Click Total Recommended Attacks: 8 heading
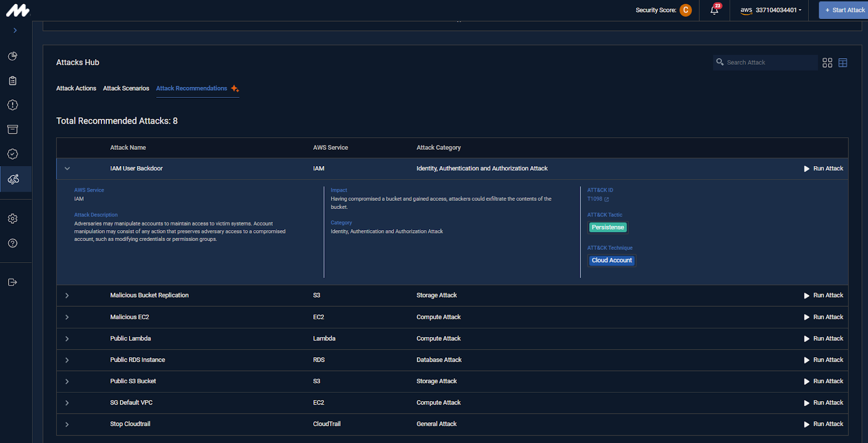Image resolution: width=868 pixels, height=443 pixels. 117,121
